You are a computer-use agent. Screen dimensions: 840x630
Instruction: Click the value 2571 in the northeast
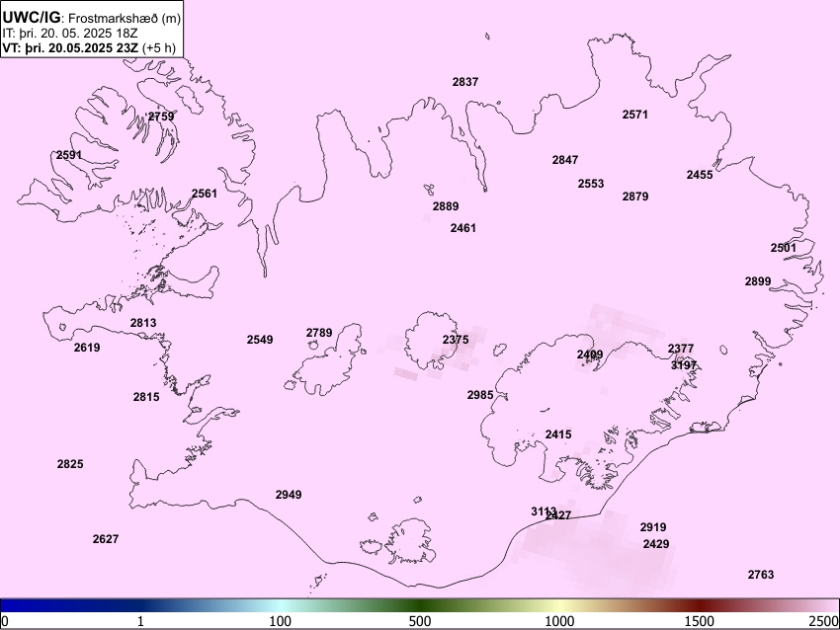click(634, 114)
